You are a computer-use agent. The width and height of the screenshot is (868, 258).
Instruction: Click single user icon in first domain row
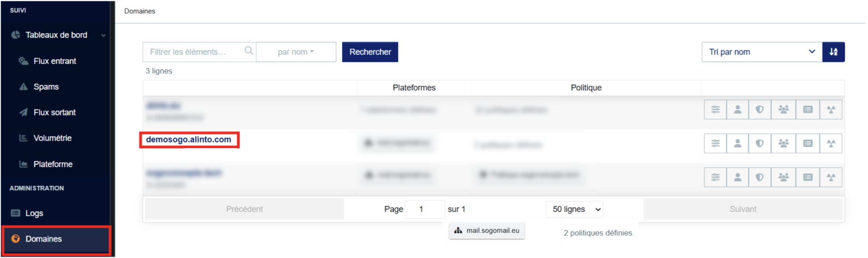737,110
